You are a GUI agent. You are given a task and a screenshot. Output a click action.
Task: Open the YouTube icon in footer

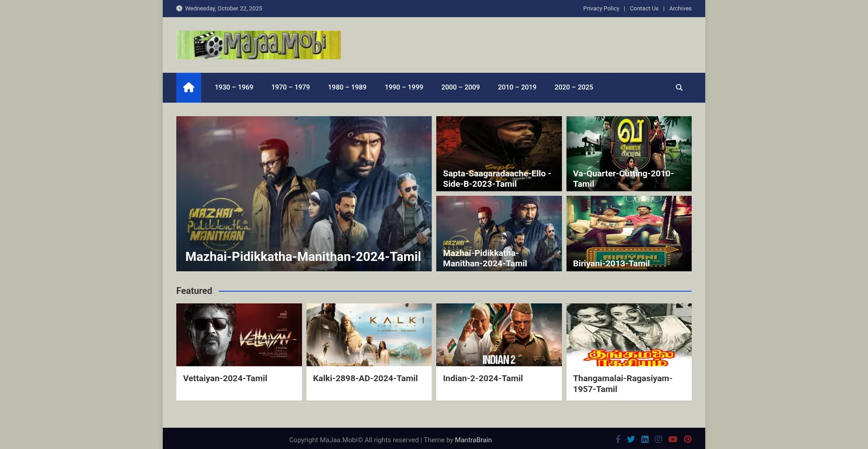[673, 439]
